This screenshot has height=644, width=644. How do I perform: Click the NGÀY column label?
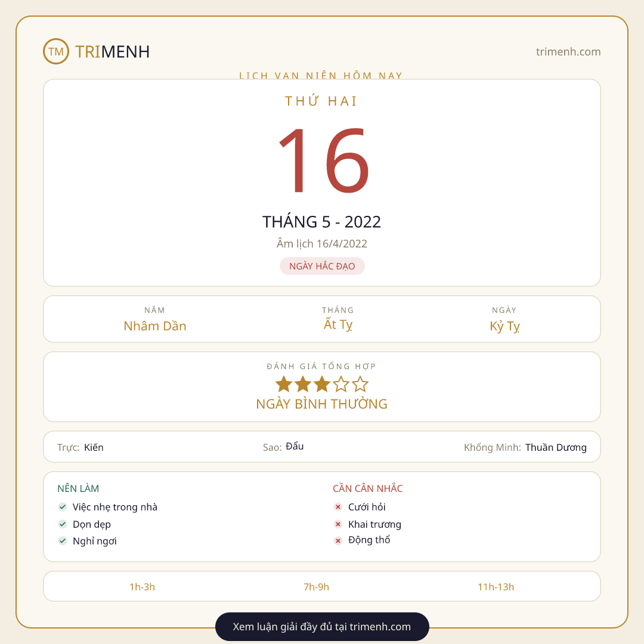(504, 310)
